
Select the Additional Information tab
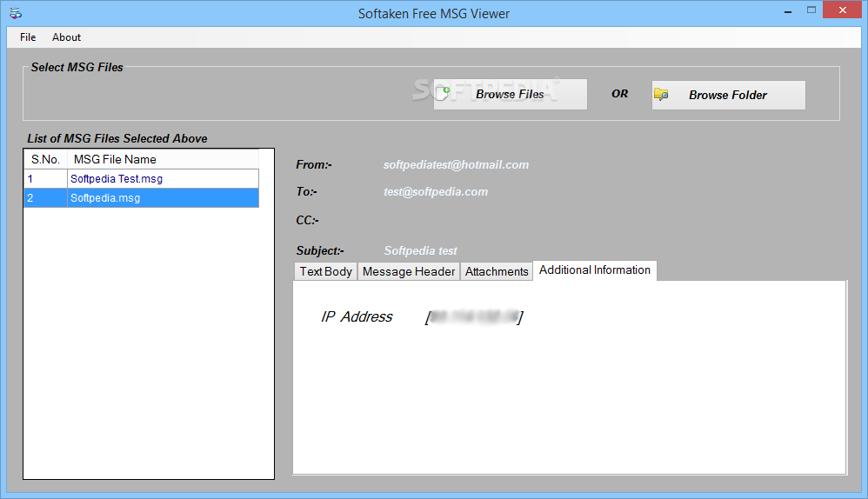coord(595,270)
